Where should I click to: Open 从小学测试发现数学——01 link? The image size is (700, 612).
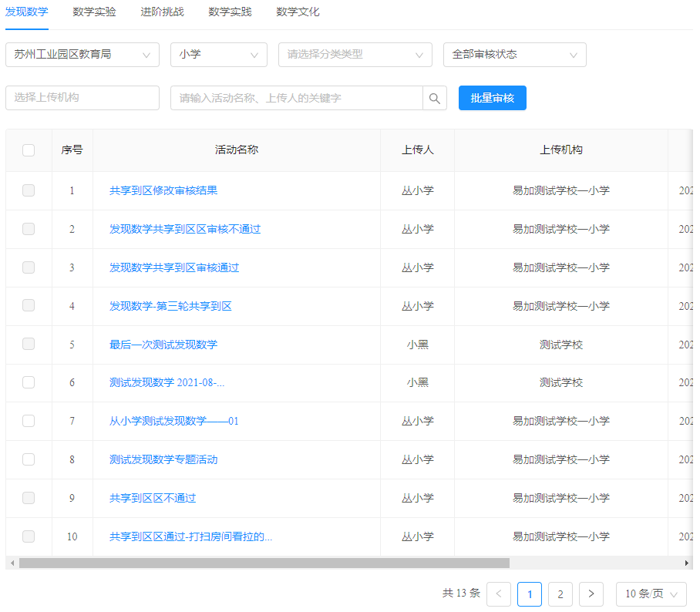tap(174, 421)
